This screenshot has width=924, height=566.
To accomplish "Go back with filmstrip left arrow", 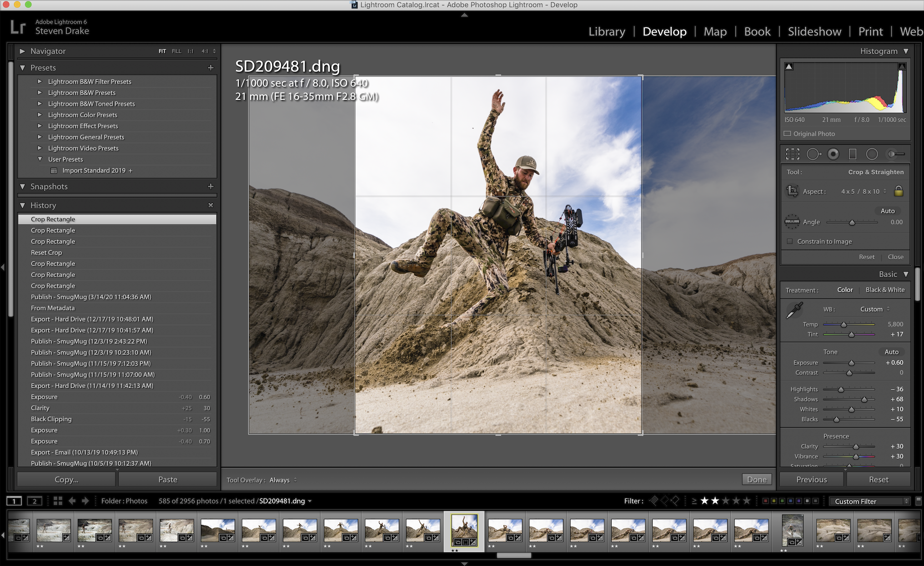I will pos(72,501).
